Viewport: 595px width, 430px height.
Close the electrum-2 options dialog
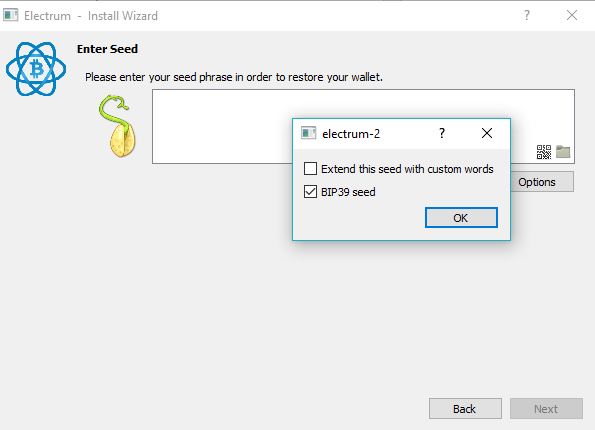point(487,133)
